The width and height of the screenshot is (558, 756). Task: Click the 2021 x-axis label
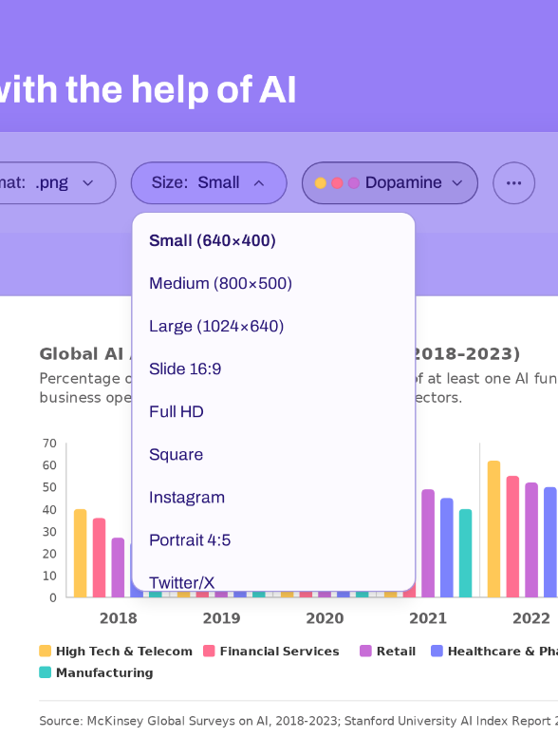[428, 618]
